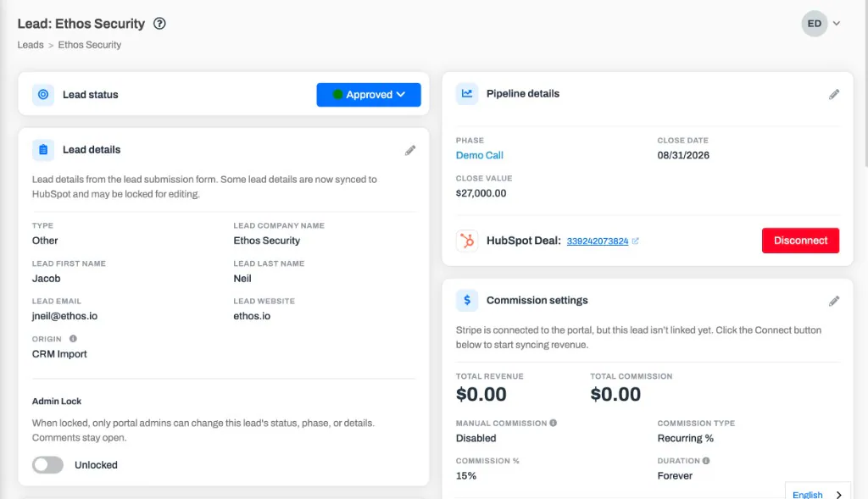The image size is (868, 499).
Task: Show the Manual Commission info icon
Action: pyautogui.click(x=553, y=424)
